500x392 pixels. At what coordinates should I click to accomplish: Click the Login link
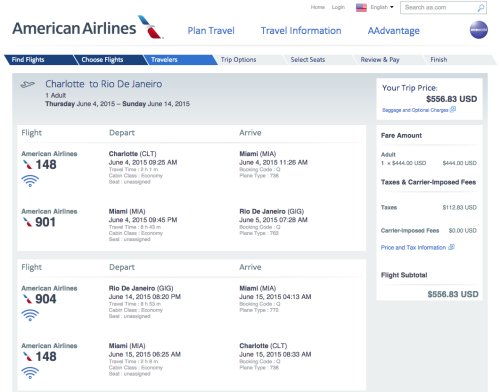point(338,7)
